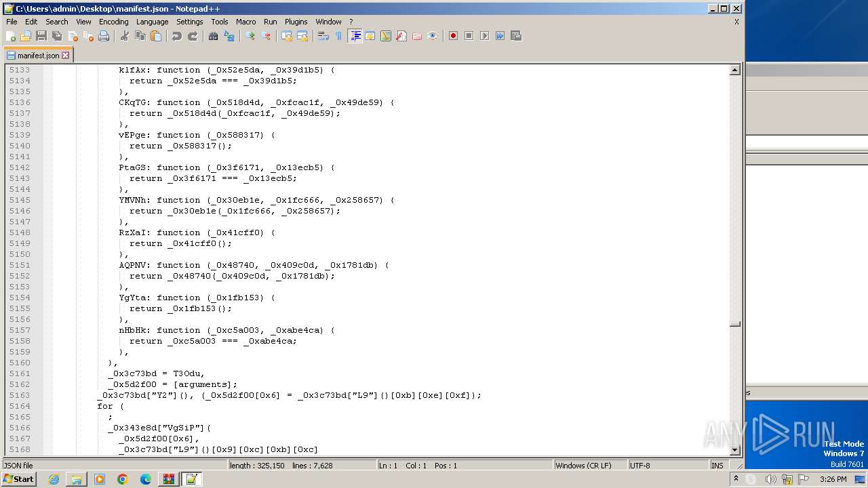This screenshot has height=488, width=868.
Task: Create a new document with New icon
Action: coord(11,36)
